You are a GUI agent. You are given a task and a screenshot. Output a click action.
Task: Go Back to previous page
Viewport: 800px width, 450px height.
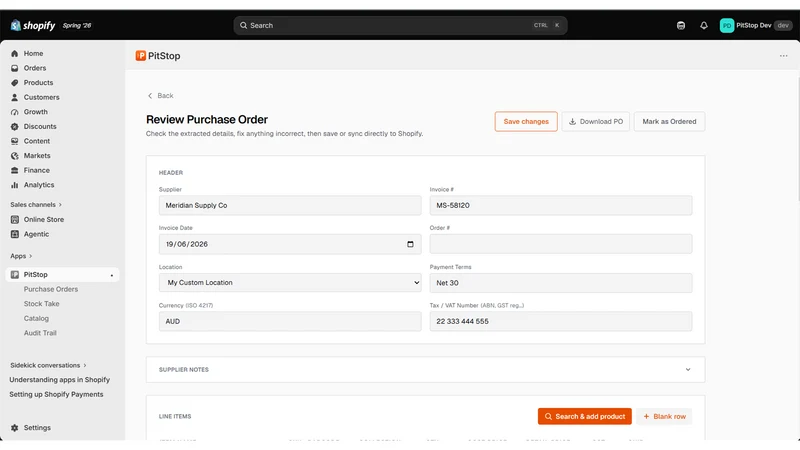coord(160,95)
